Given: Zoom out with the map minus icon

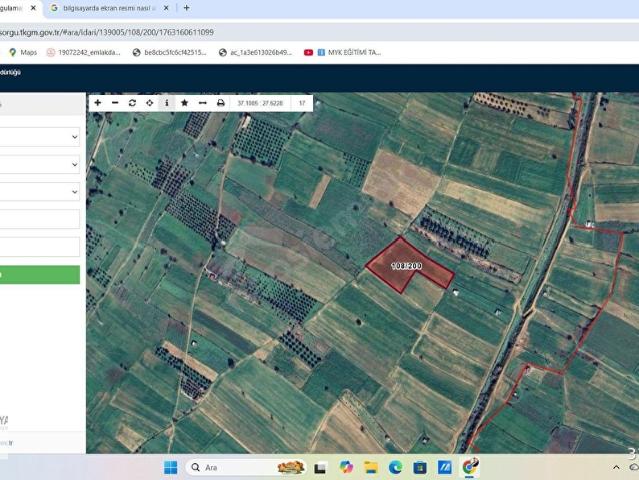Looking at the screenshot, I should (115, 103).
